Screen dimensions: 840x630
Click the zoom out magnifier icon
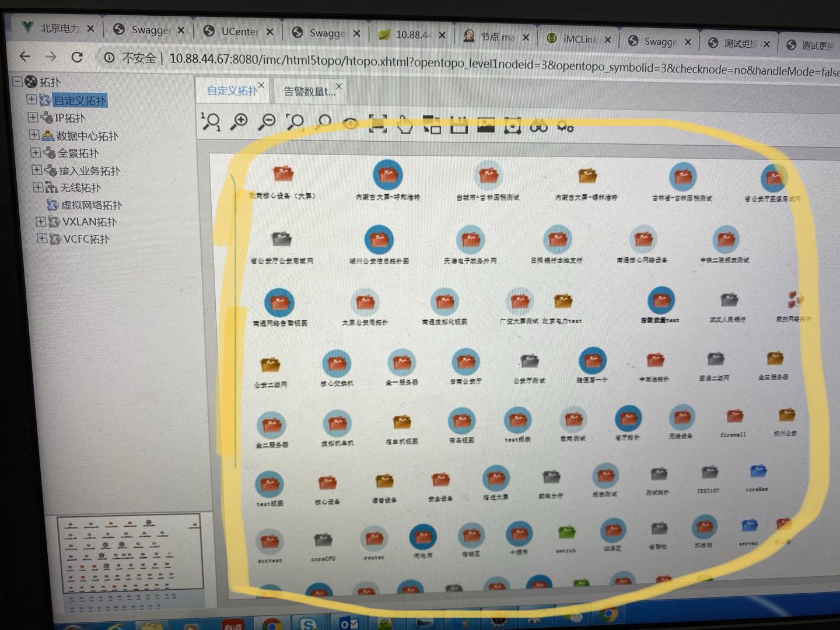(x=267, y=121)
